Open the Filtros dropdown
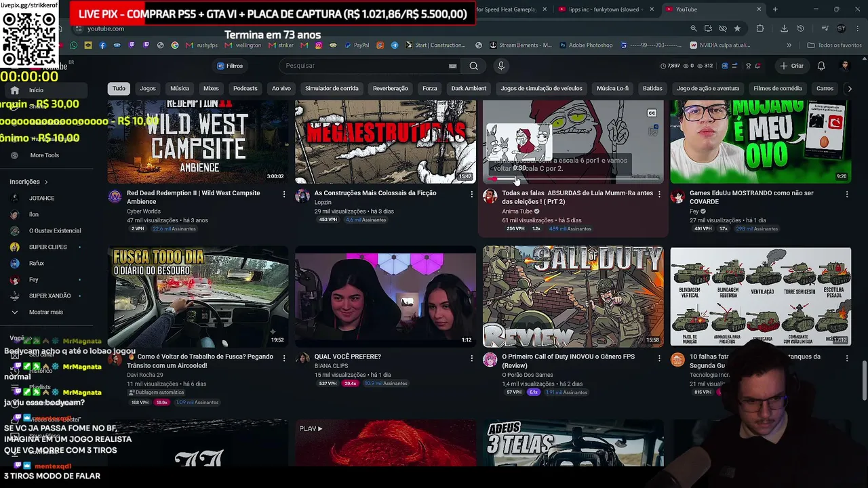Viewport: 868px width, 488px height. pos(230,66)
